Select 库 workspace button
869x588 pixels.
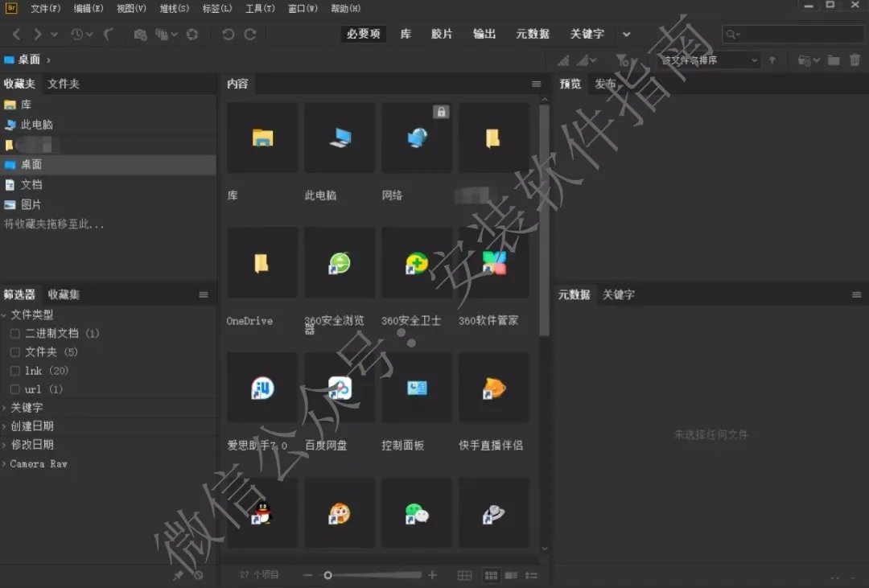point(406,34)
